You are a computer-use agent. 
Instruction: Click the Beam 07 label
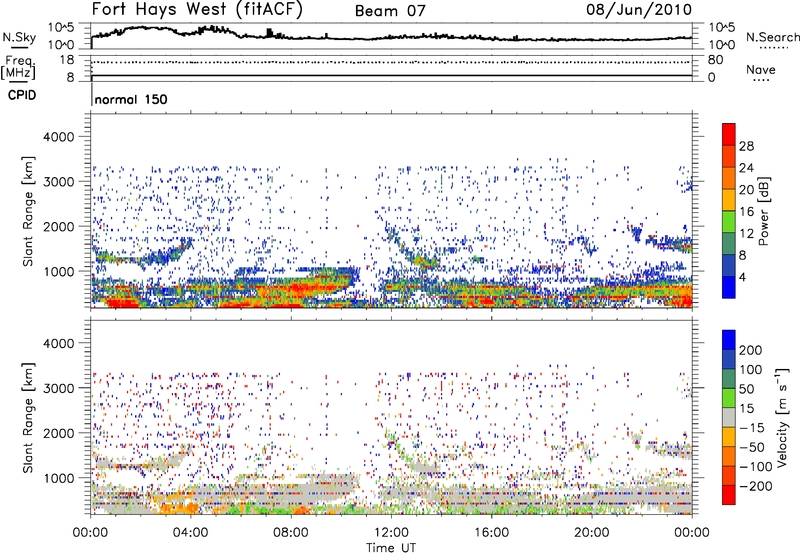(390, 11)
